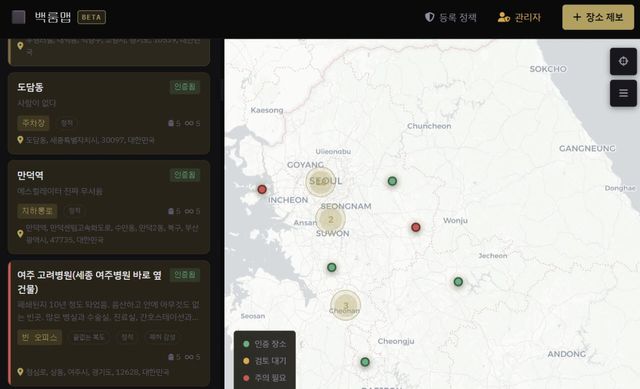Open the 관리자 menu item

[x=527, y=17]
